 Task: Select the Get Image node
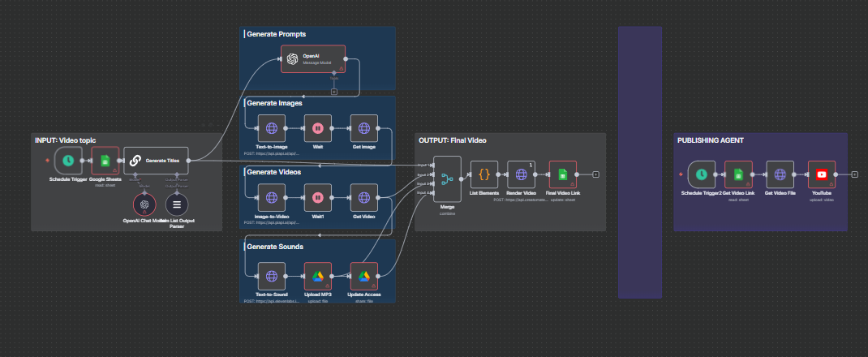[x=364, y=128]
